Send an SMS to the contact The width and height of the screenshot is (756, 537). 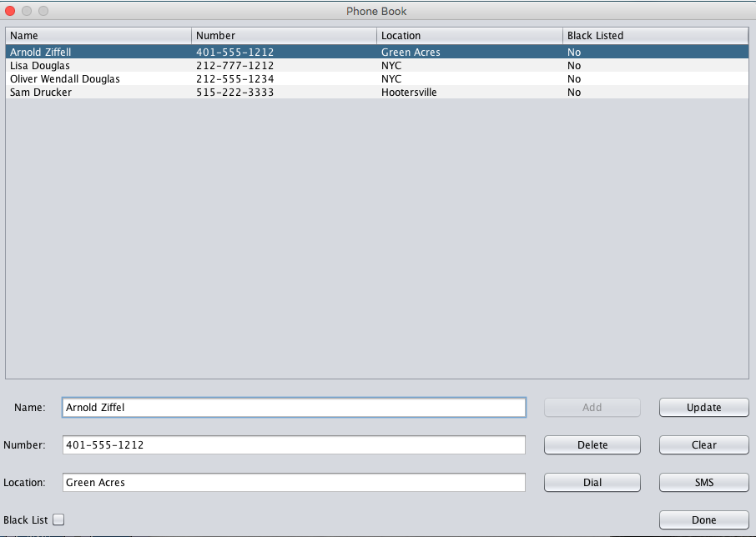click(x=703, y=483)
